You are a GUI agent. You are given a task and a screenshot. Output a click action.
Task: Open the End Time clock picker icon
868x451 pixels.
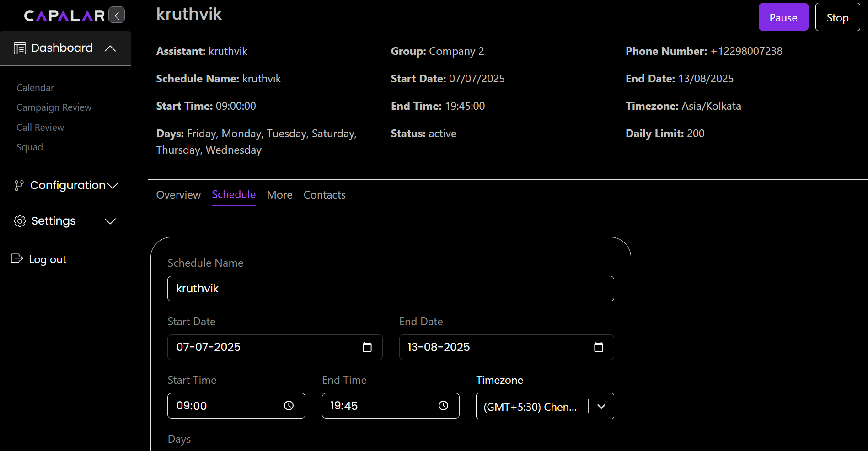[x=443, y=406]
